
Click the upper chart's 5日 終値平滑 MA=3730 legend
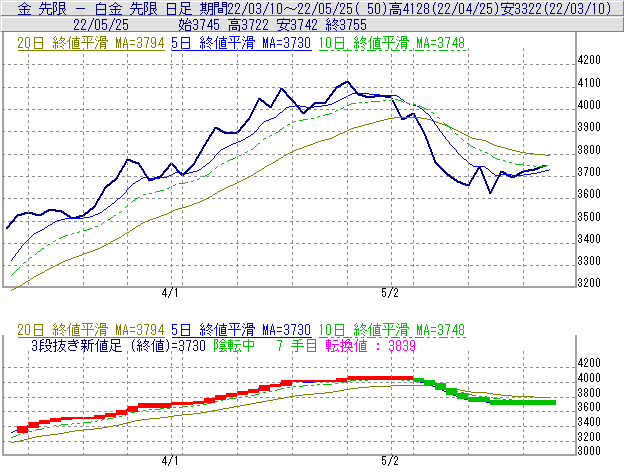pyautogui.click(x=241, y=43)
